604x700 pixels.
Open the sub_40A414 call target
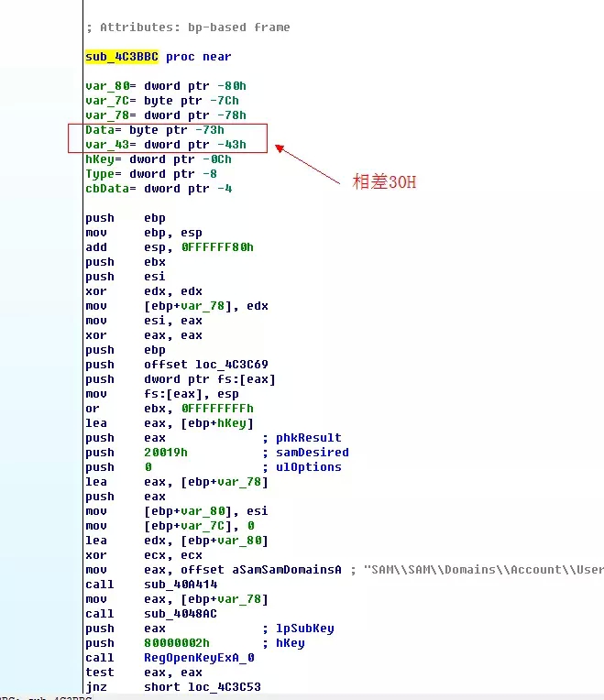[x=181, y=585]
